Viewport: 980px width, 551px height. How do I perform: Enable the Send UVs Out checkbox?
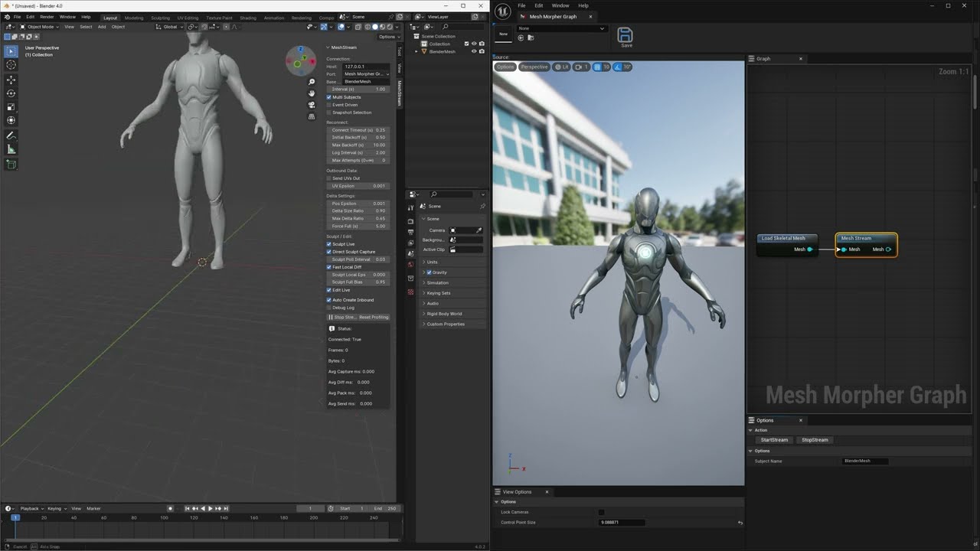[x=329, y=178]
